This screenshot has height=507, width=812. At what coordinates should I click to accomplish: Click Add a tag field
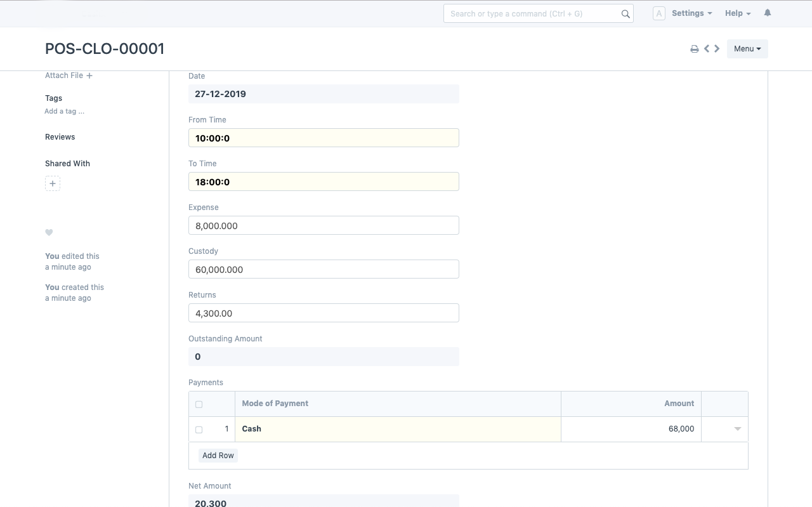coord(64,112)
